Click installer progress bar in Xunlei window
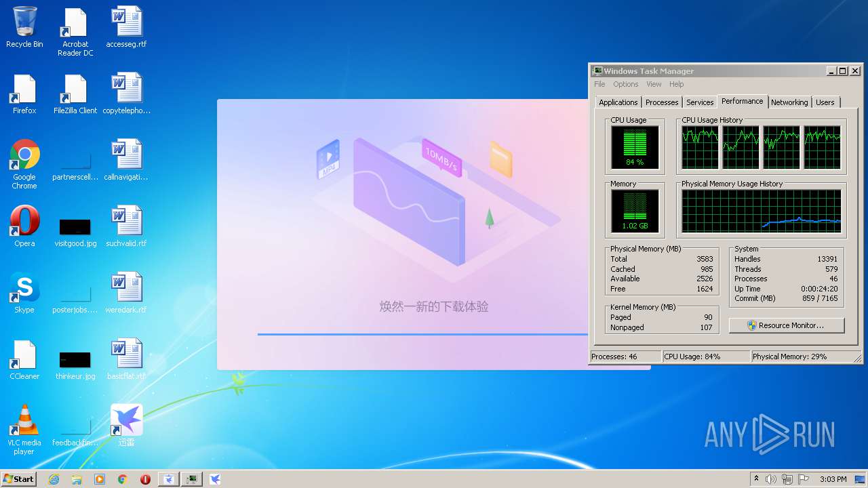 (x=422, y=334)
